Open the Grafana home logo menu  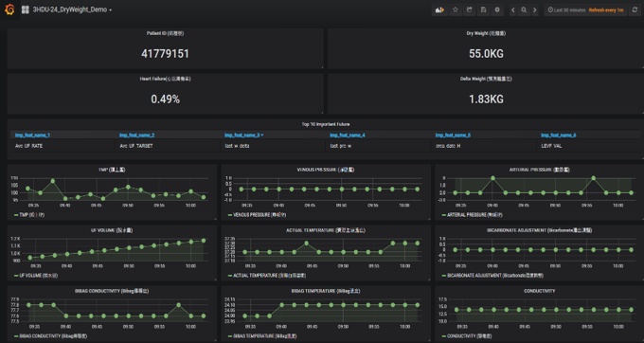coord(9,9)
